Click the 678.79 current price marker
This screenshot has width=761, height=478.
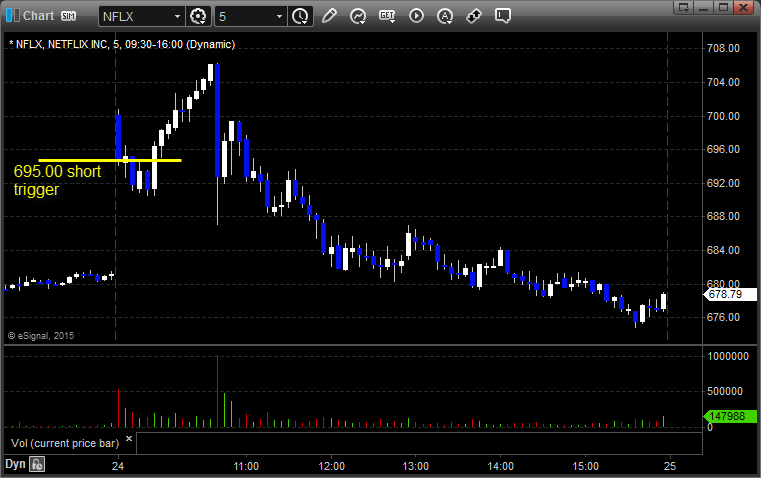tap(722, 295)
